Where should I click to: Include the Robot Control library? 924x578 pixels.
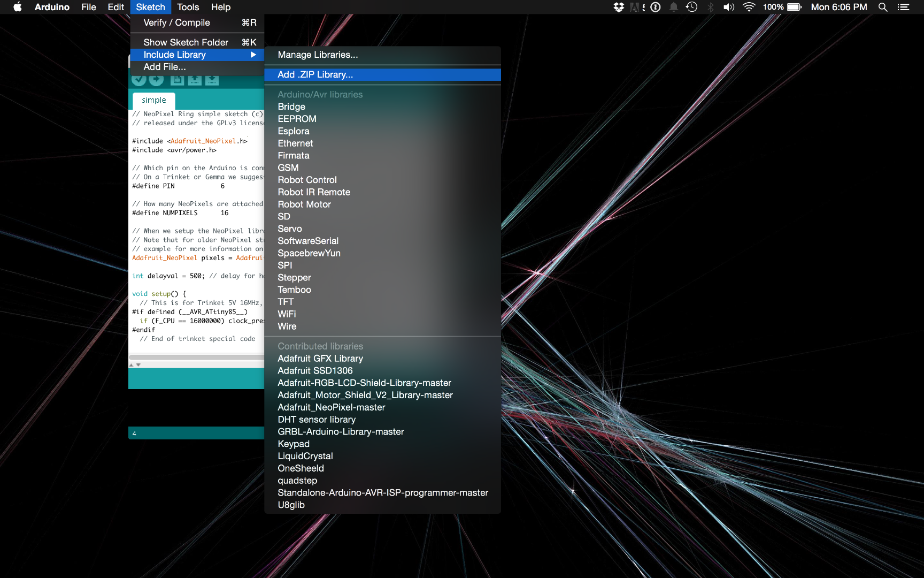[x=382, y=180]
